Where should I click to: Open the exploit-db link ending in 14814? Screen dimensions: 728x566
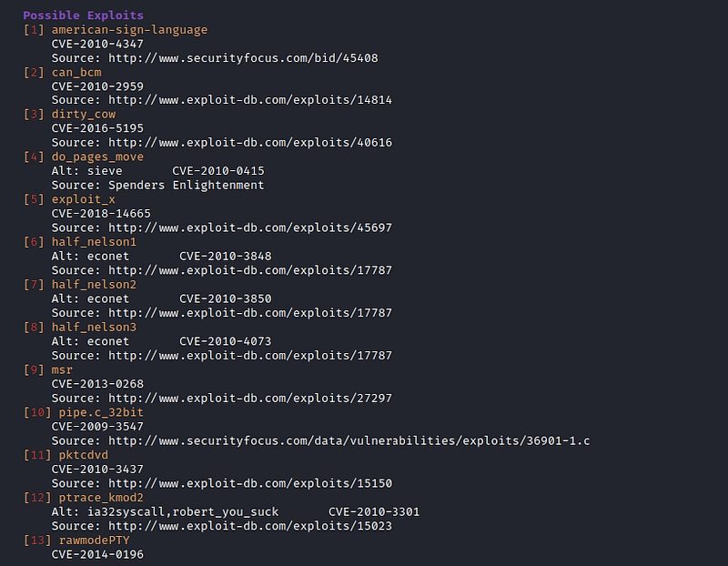(x=250, y=100)
